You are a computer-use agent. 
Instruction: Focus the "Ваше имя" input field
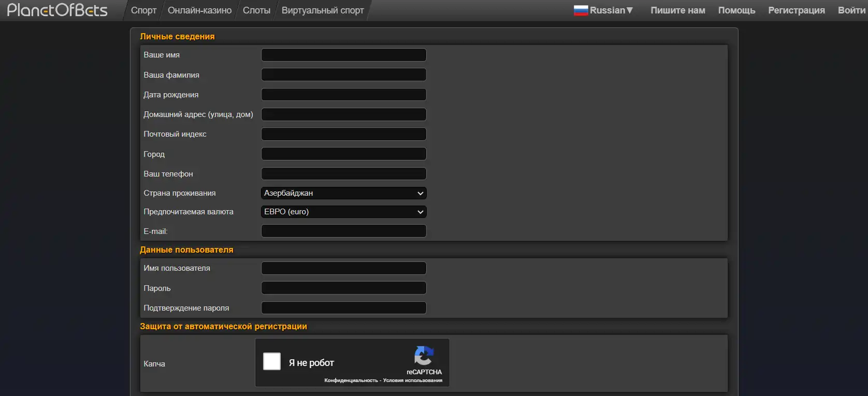tap(344, 55)
